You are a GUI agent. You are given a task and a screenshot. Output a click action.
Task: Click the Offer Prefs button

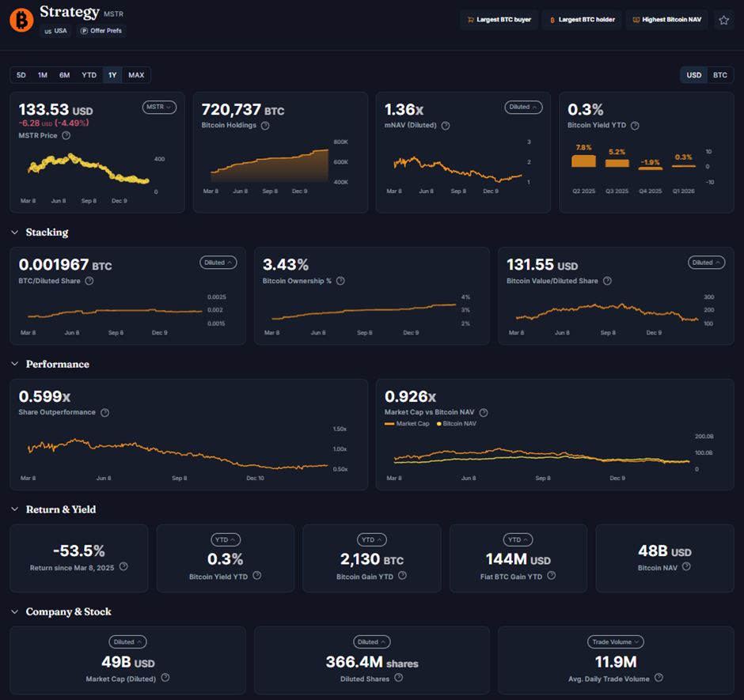tap(102, 31)
